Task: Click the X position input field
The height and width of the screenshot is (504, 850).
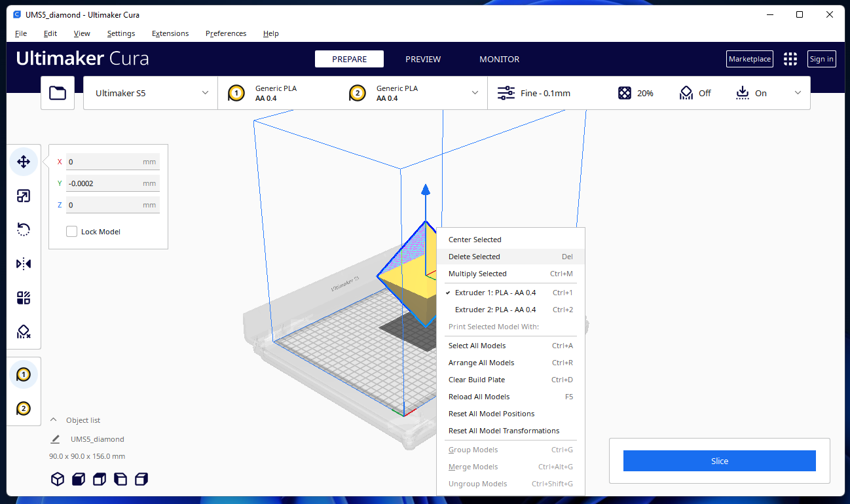Action: click(x=113, y=162)
